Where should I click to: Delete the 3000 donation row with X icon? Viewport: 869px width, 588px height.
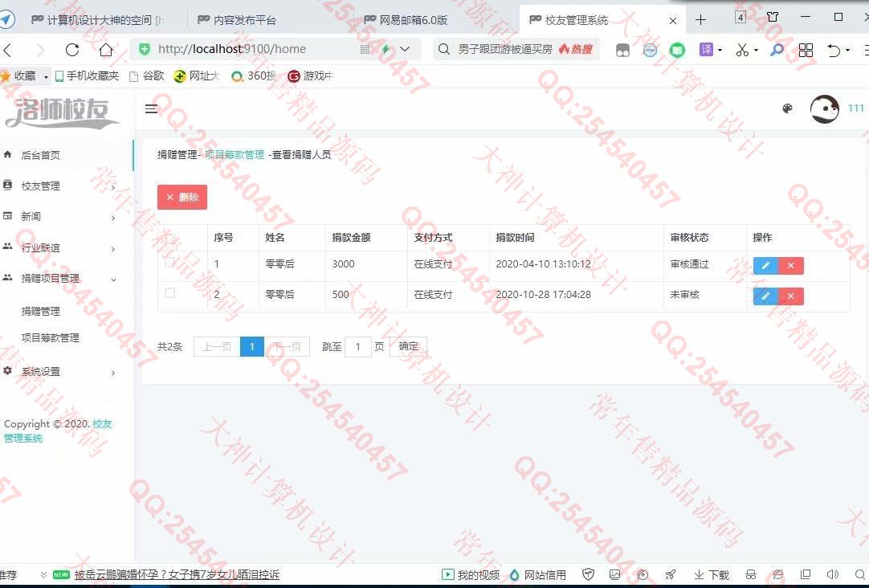coord(791,265)
